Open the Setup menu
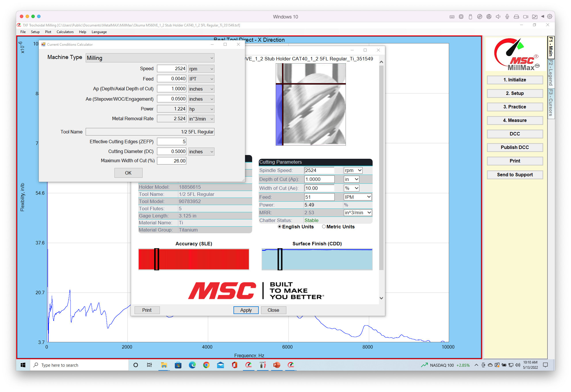This screenshot has height=392, width=571. 35,32
